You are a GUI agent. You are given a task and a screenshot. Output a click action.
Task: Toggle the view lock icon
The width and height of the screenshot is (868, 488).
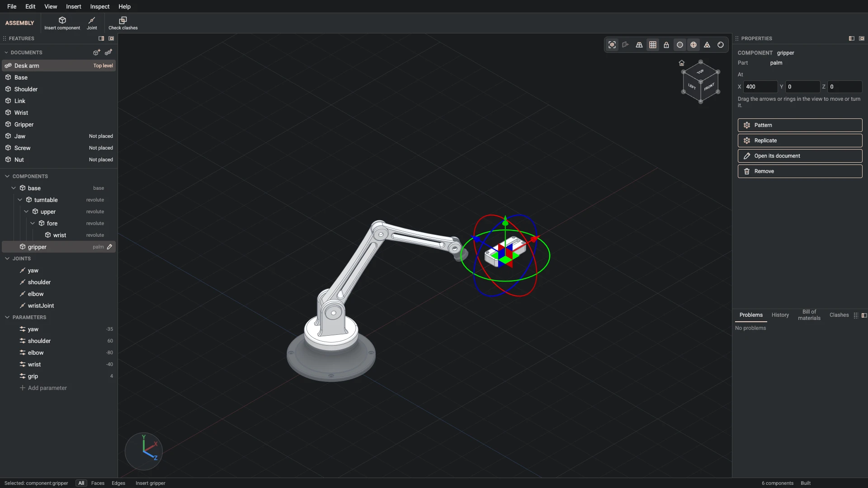pos(666,45)
